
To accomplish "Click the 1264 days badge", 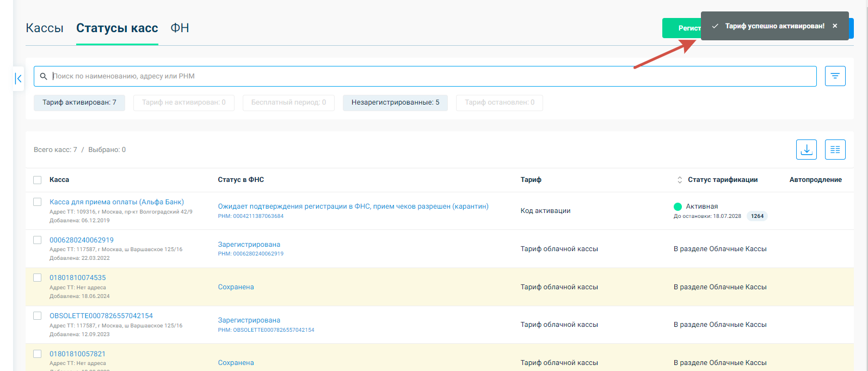I will (757, 216).
